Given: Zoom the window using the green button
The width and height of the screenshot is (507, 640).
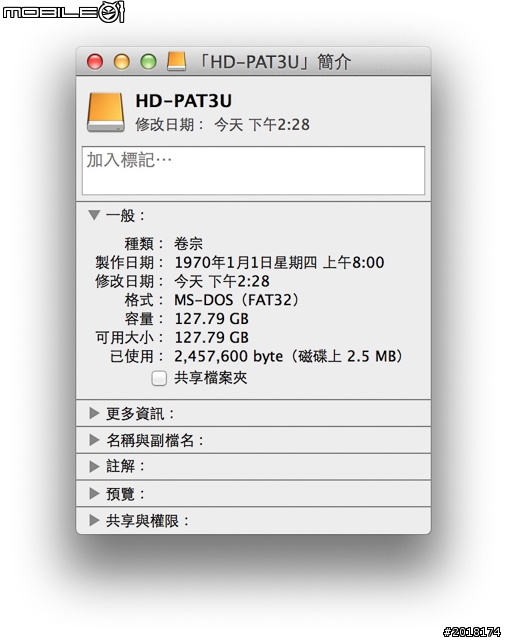Looking at the screenshot, I should pyautogui.click(x=148, y=62).
